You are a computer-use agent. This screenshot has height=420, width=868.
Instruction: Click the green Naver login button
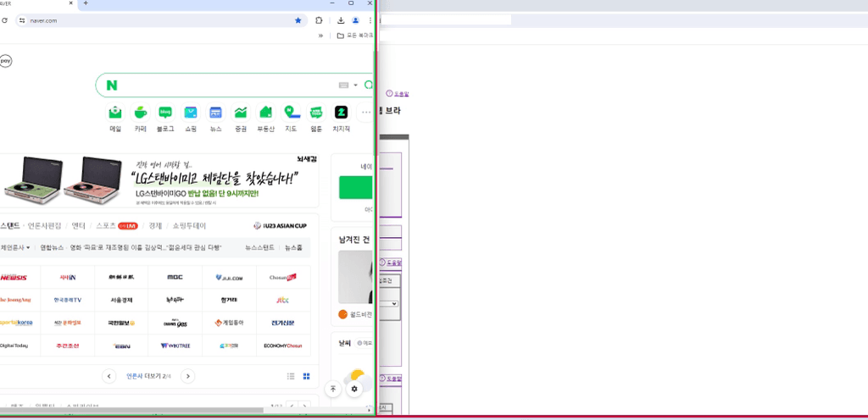(356, 187)
